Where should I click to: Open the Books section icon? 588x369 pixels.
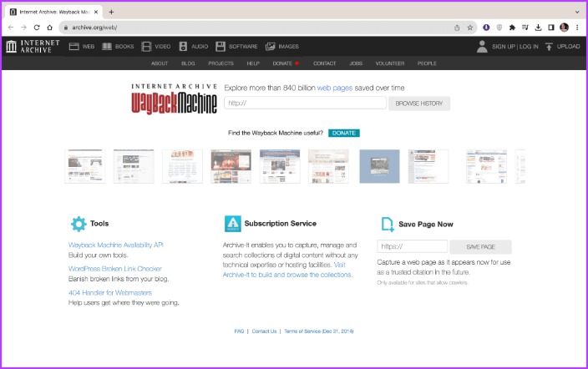pos(107,47)
